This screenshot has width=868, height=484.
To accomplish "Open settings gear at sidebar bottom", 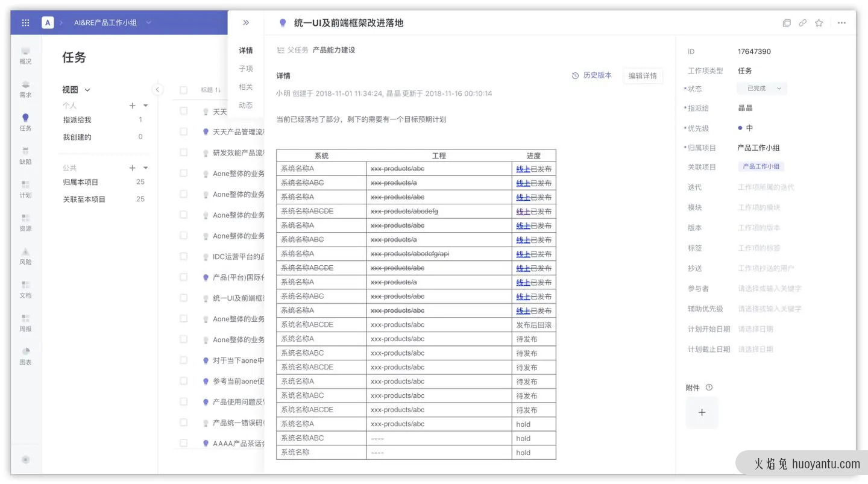I will (25, 459).
